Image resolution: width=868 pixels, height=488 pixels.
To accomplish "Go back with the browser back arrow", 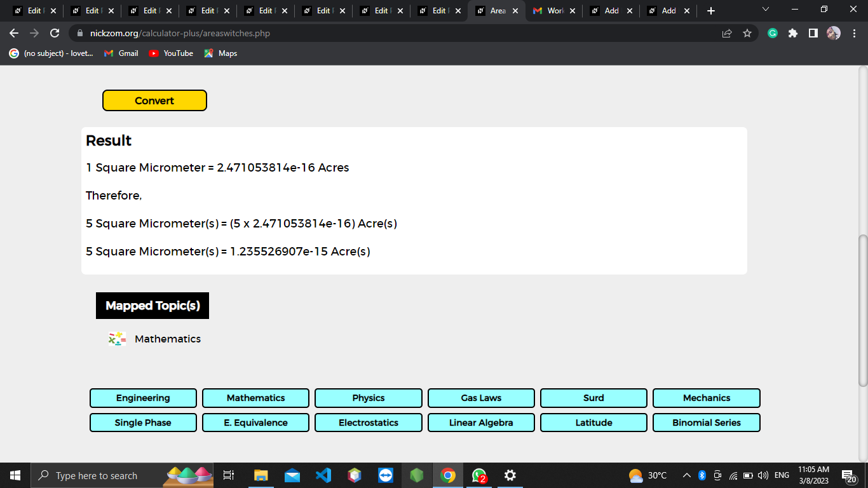I will [x=14, y=33].
